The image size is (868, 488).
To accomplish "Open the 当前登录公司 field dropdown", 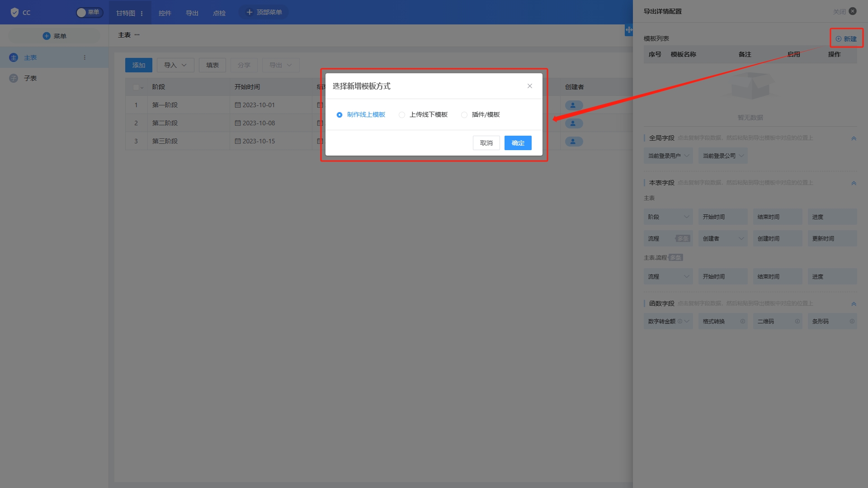I will pyautogui.click(x=722, y=156).
